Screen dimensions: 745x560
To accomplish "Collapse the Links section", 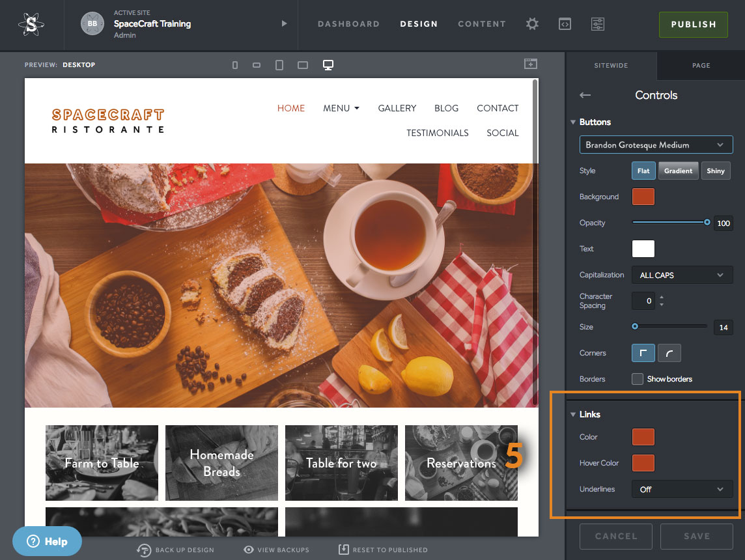I will click(573, 415).
